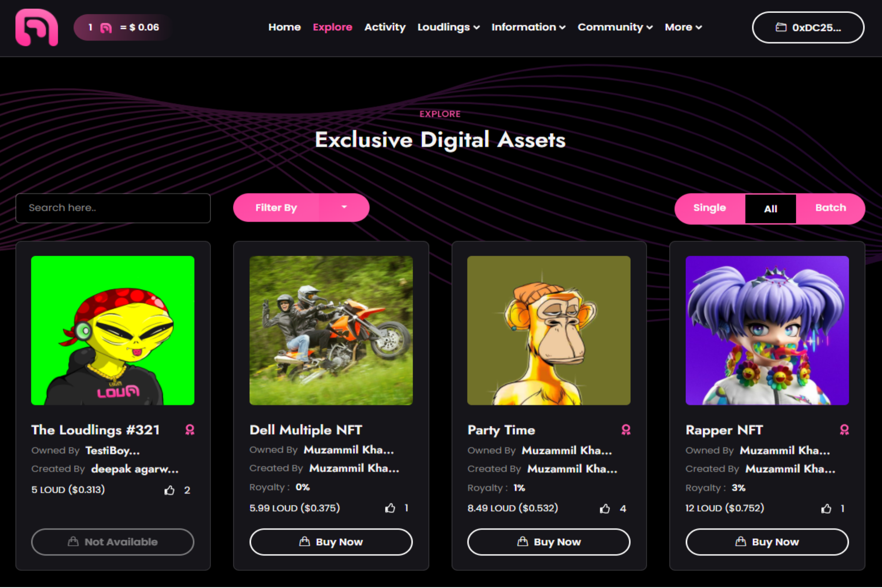Viewport: 882px width, 588px height.
Task: Click the LOUD token price indicator
Action: 123,27
